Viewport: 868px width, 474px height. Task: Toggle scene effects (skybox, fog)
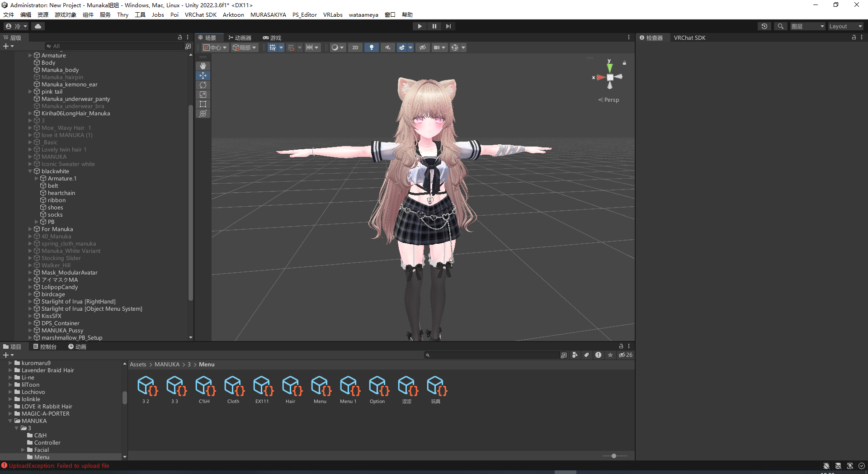(x=401, y=47)
